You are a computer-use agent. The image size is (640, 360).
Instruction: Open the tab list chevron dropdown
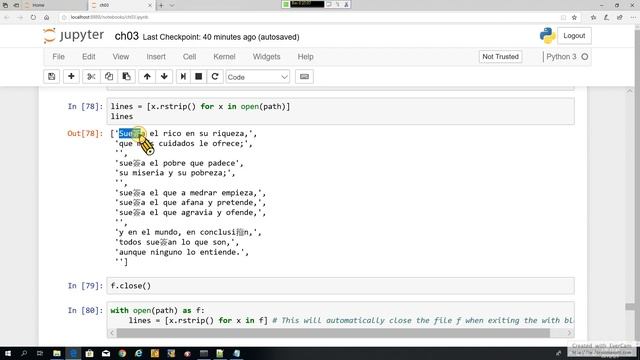click(x=172, y=5)
